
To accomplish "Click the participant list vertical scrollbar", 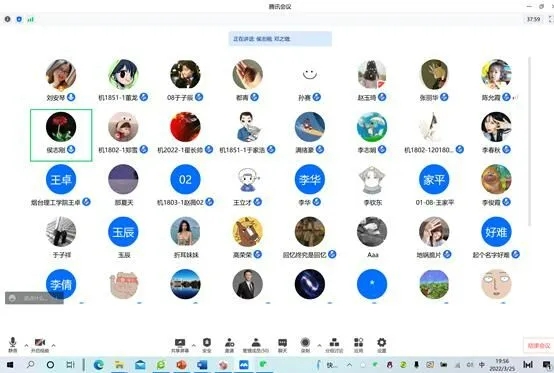I will point(529,141).
